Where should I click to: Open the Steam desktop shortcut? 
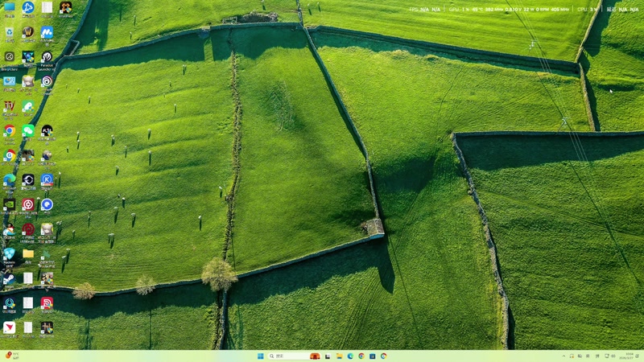(10, 280)
